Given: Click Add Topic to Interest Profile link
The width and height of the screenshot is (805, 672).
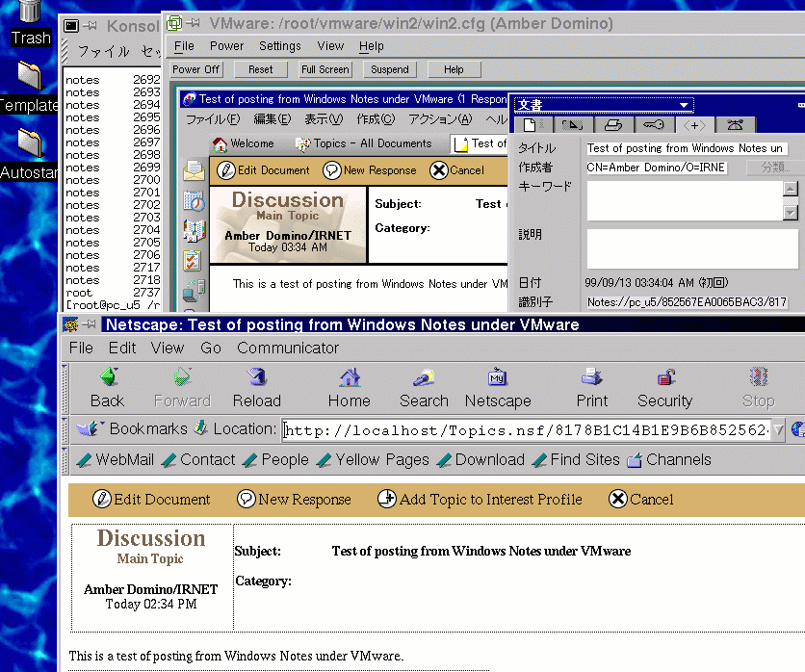Looking at the screenshot, I should (480, 499).
